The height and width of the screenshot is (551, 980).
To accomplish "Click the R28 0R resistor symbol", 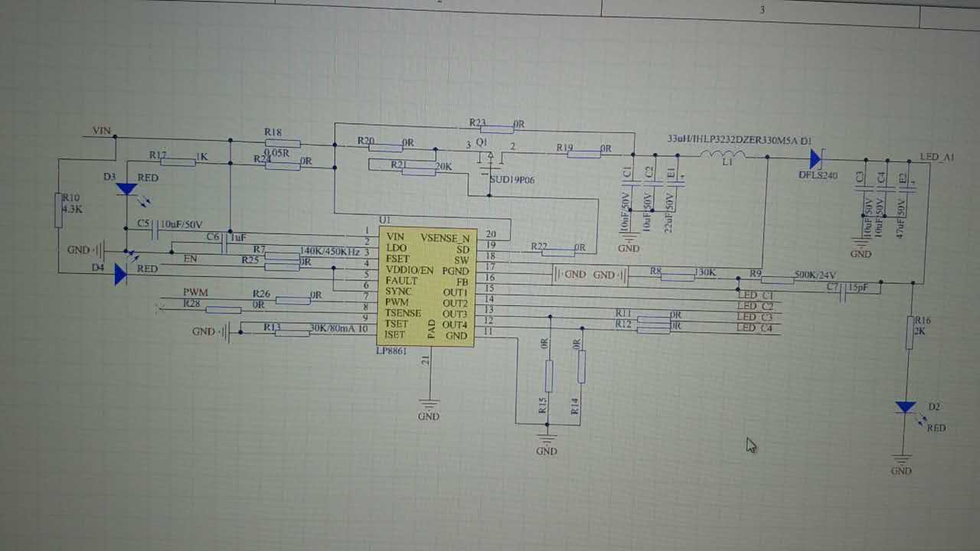I will pos(224,310).
